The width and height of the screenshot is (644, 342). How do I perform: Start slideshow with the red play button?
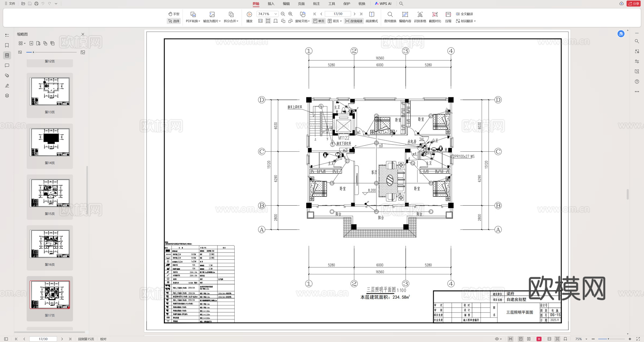tap(539, 339)
